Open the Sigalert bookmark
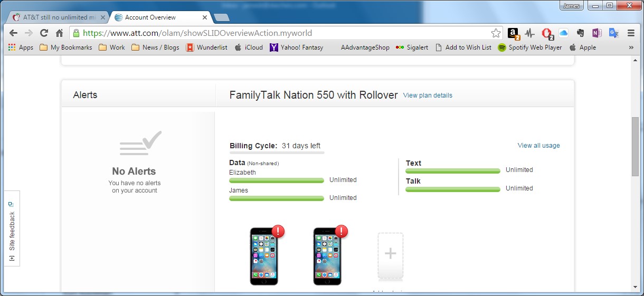This screenshot has height=296, width=644. tap(412, 47)
